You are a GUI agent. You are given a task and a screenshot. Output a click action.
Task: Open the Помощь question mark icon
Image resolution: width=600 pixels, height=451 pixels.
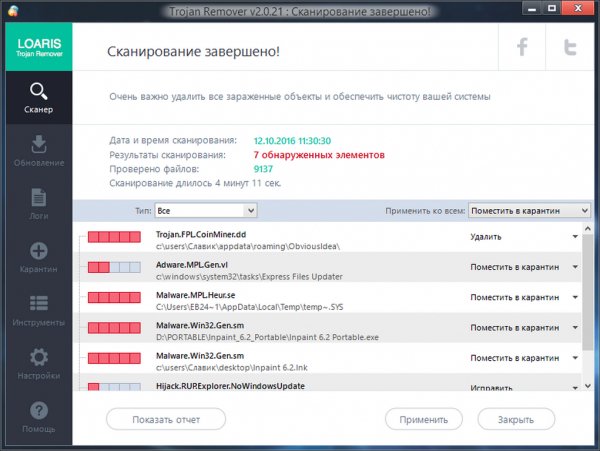pyautogui.click(x=39, y=410)
